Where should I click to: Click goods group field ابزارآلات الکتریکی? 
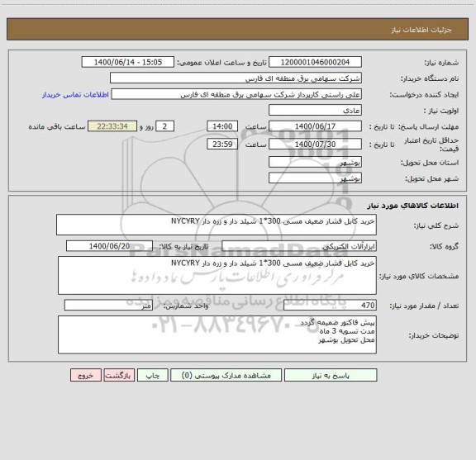[x=299, y=246]
